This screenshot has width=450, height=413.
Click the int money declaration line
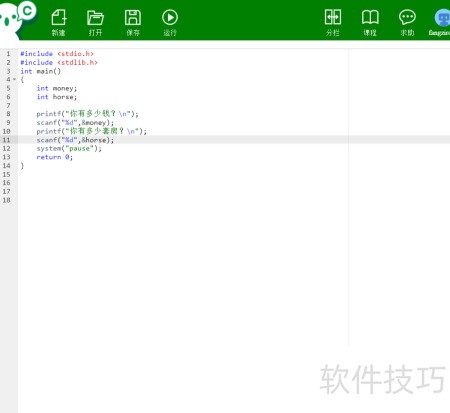point(57,88)
